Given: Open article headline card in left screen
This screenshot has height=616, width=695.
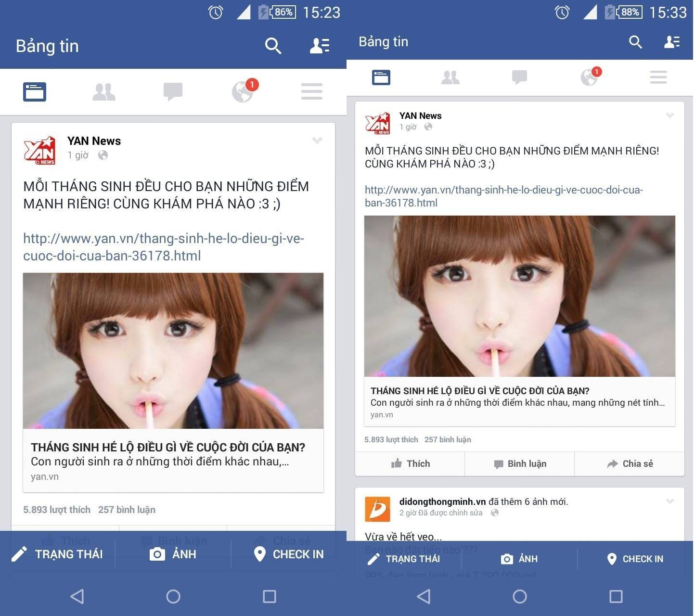Looking at the screenshot, I should (173, 461).
